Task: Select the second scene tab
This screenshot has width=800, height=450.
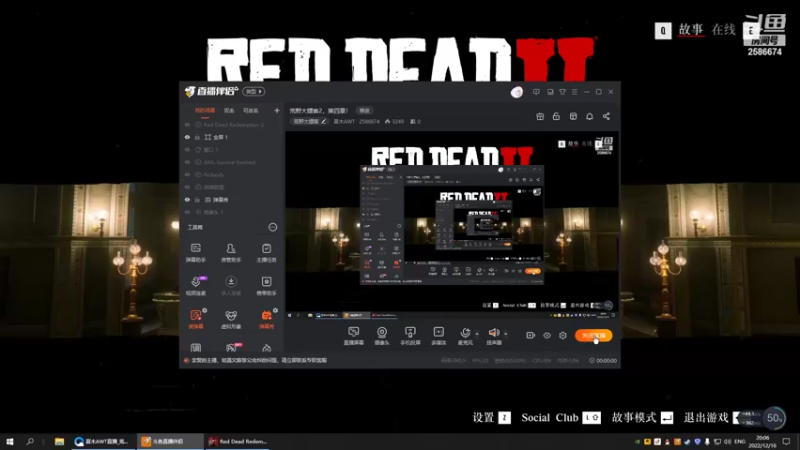Action: [229, 110]
